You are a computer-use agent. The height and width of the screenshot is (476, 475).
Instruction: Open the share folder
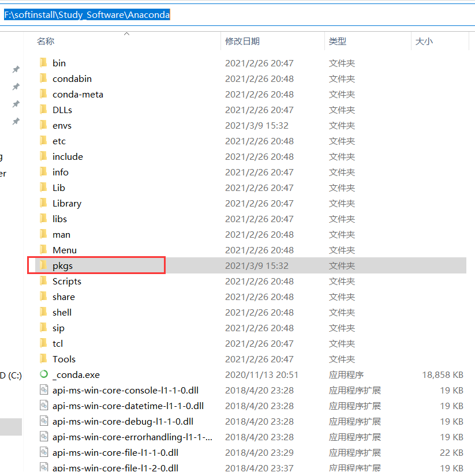[63, 297]
